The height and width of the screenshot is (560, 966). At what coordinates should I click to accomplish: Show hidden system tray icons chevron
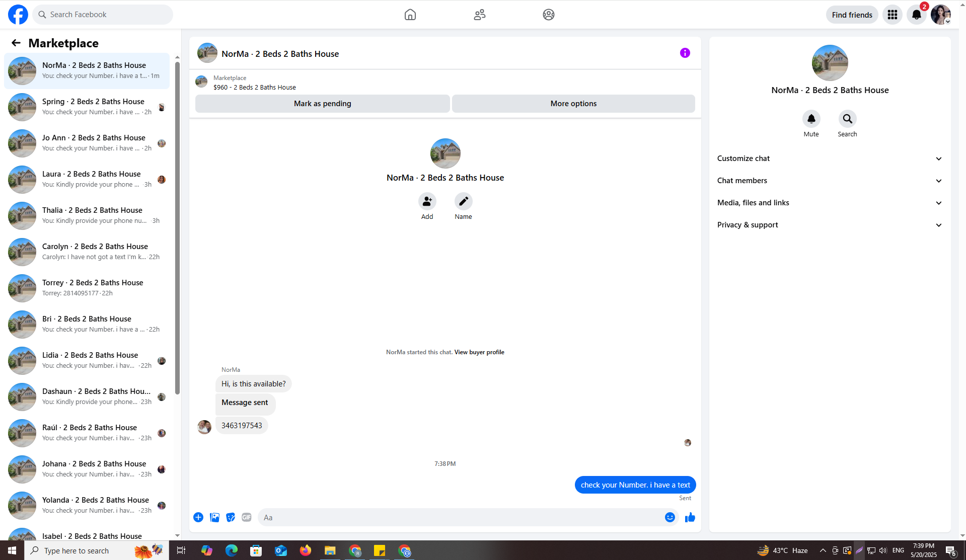pyautogui.click(x=823, y=550)
